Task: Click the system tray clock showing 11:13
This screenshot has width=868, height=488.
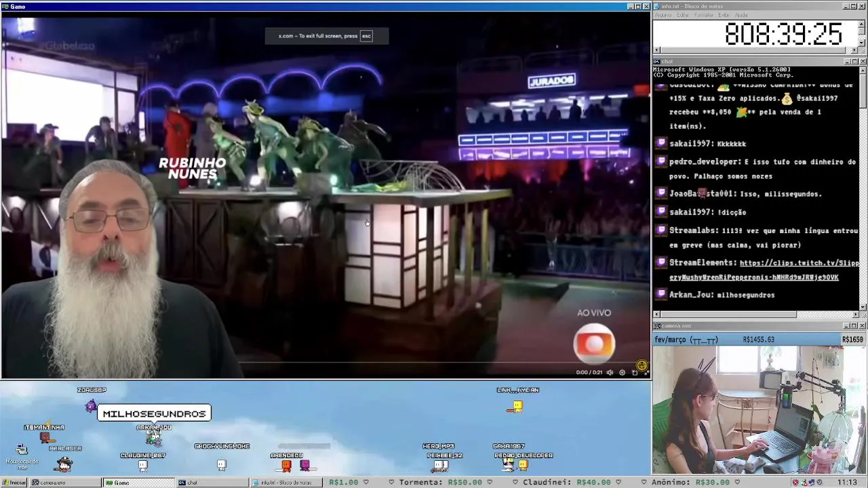Action: point(847,483)
